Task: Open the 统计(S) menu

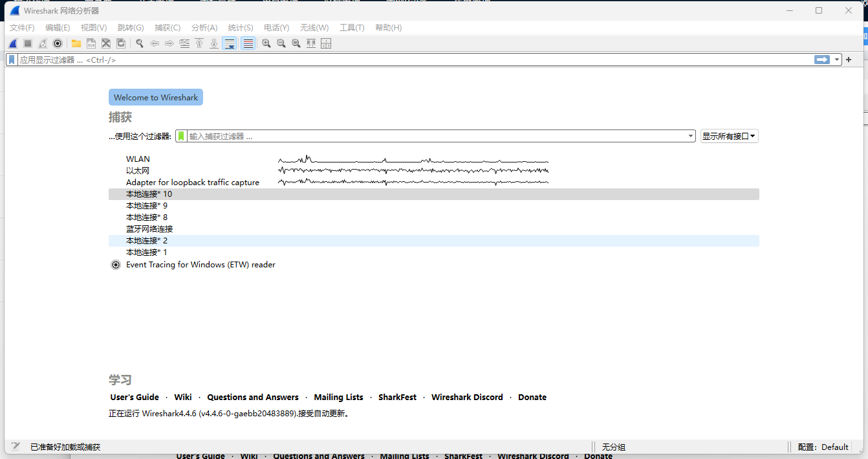Action: (x=241, y=28)
